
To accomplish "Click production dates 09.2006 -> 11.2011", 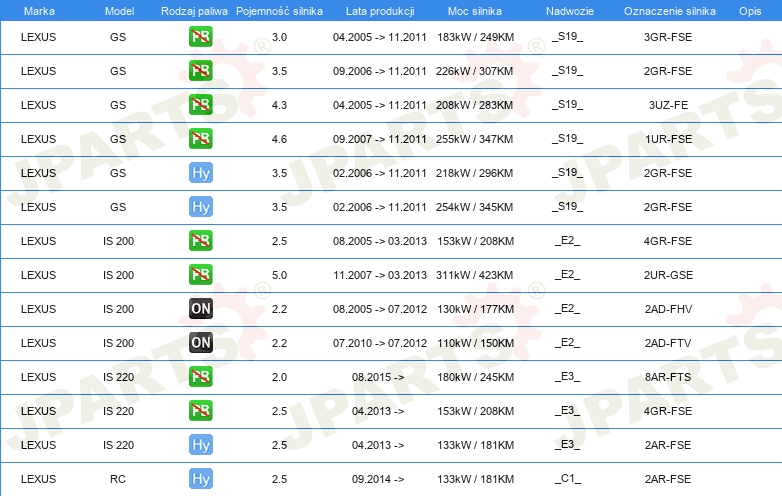I will coord(380,71).
